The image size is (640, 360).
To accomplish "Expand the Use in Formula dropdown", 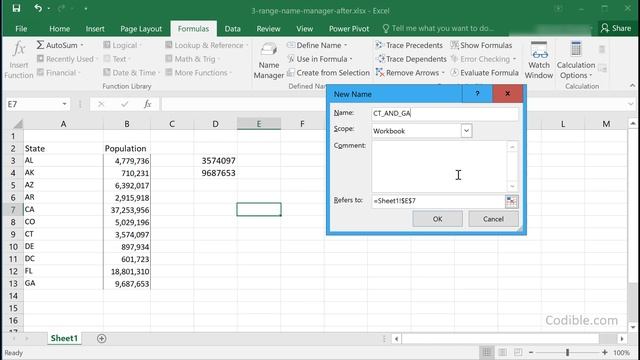I will coord(351,59).
